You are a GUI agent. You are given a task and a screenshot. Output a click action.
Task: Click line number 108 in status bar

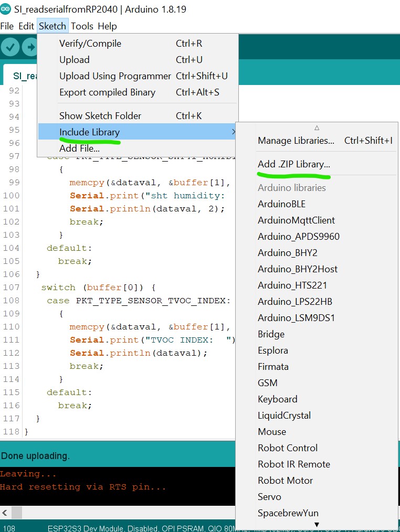9,528
